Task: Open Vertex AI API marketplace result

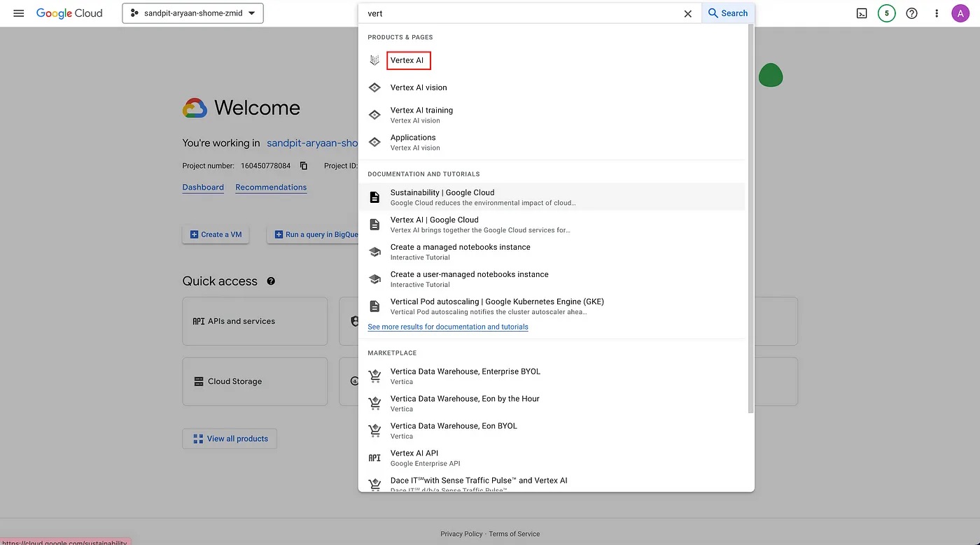Action: pyautogui.click(x=552, y=458)
